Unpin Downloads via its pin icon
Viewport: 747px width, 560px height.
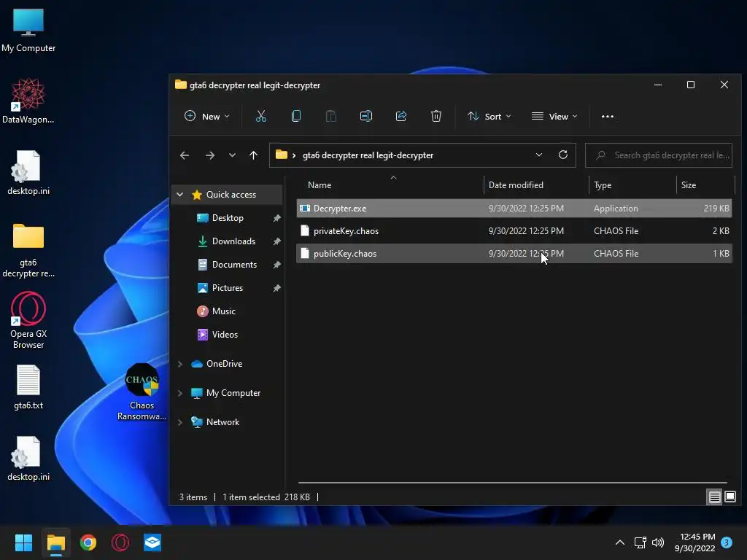(276, 241)
